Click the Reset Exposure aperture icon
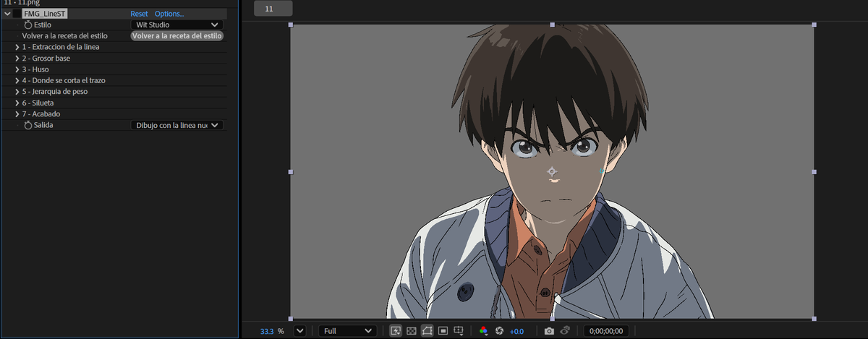 click(499, 331)
